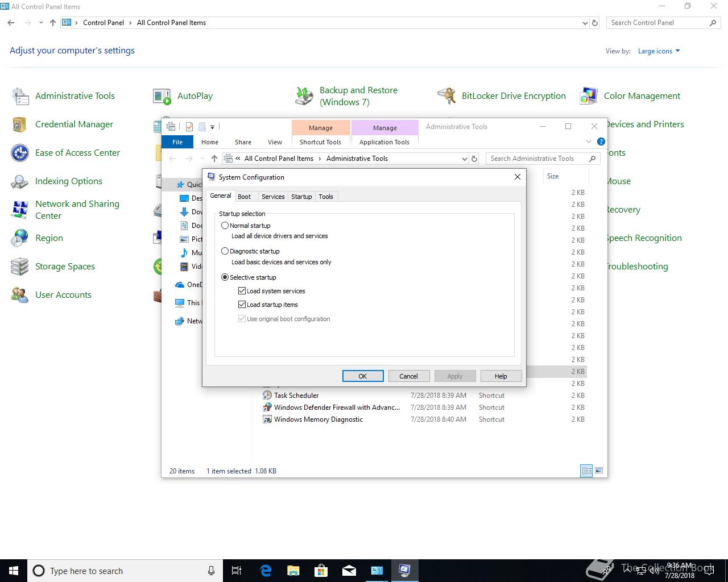Close System Configuration dialog
Viewport: 728px width, 582px height.
pos(517,177)
